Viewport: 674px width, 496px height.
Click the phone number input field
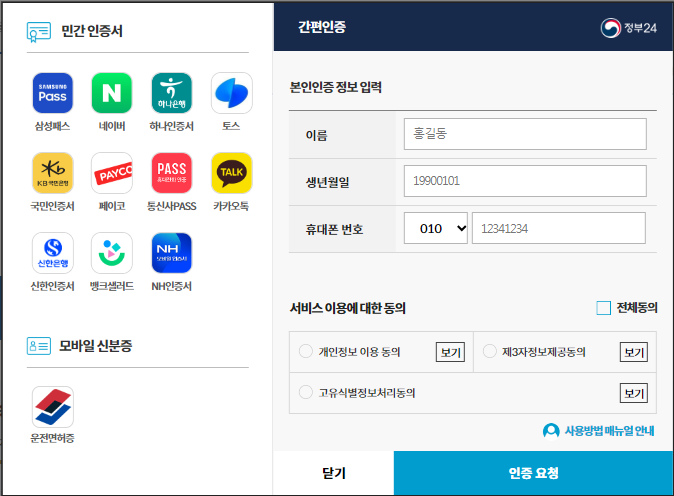[x=559, y=228]
